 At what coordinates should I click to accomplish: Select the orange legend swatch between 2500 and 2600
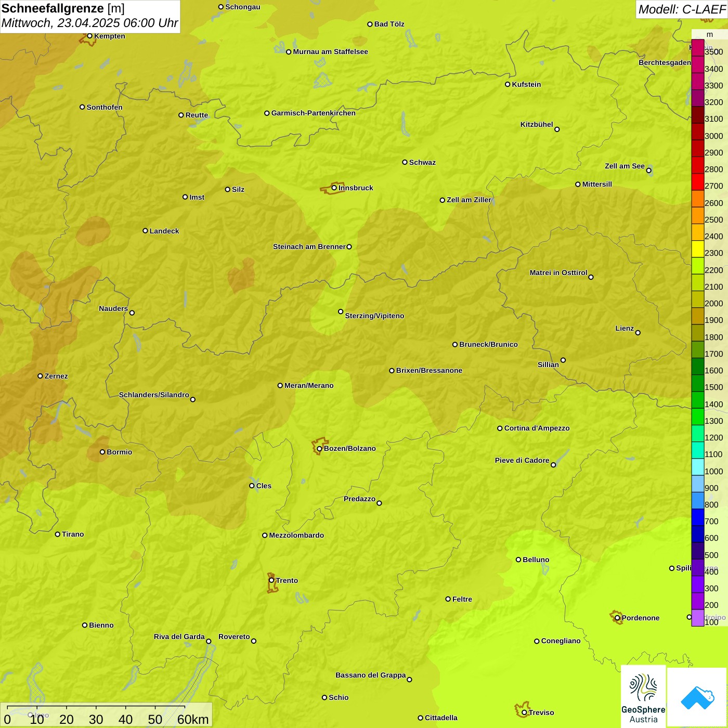point(698,215)
